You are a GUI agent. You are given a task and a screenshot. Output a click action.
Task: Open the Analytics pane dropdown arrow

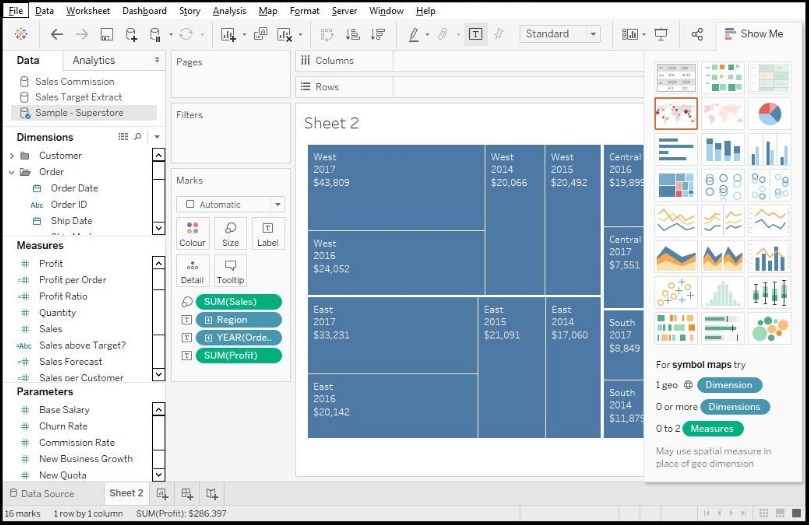click(157, 60)
